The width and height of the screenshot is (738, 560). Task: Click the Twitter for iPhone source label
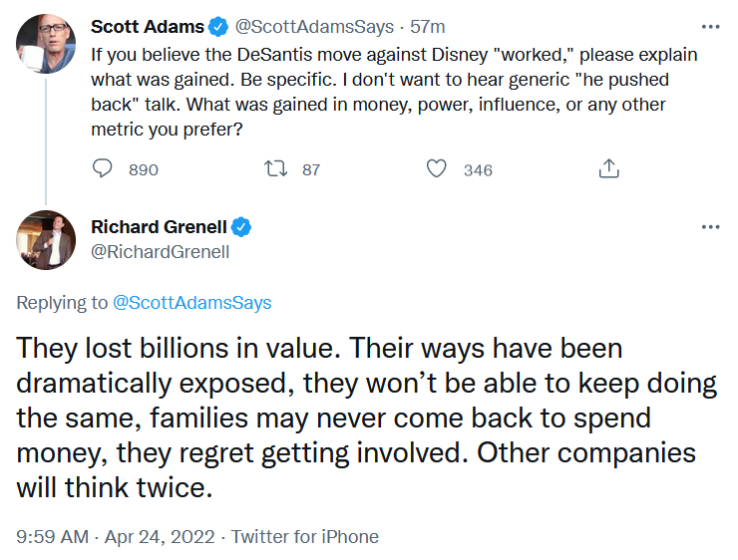point(305,536)
